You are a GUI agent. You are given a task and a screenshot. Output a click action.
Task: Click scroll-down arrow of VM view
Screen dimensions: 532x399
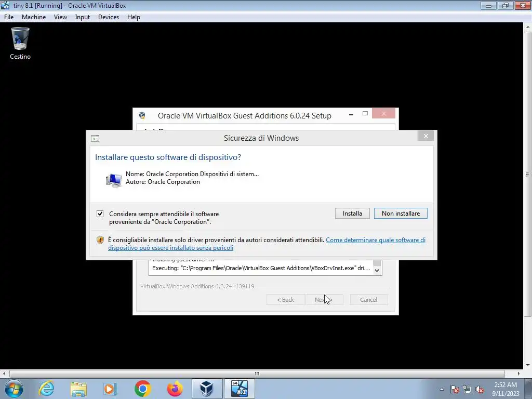pyautogui.click(x=528, y=365)
